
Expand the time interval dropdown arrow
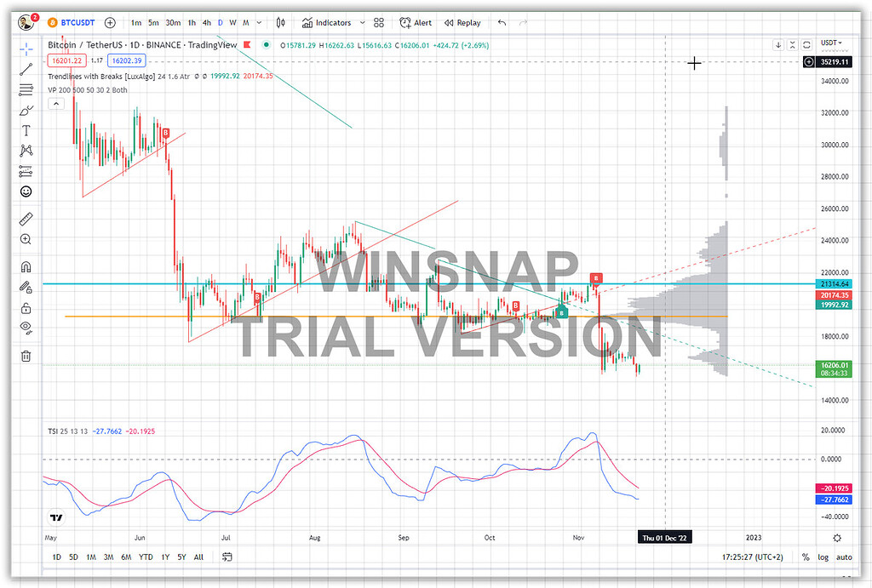coord(259,23)
